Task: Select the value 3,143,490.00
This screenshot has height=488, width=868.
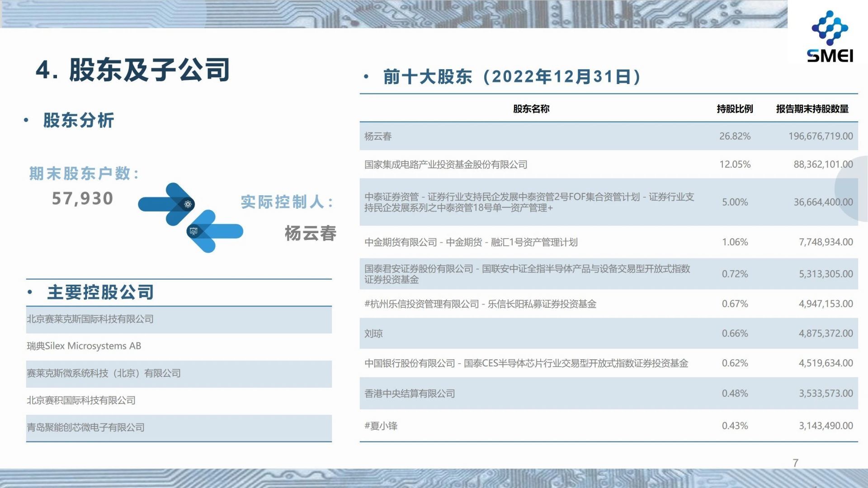Action: (x=826, y=426)
